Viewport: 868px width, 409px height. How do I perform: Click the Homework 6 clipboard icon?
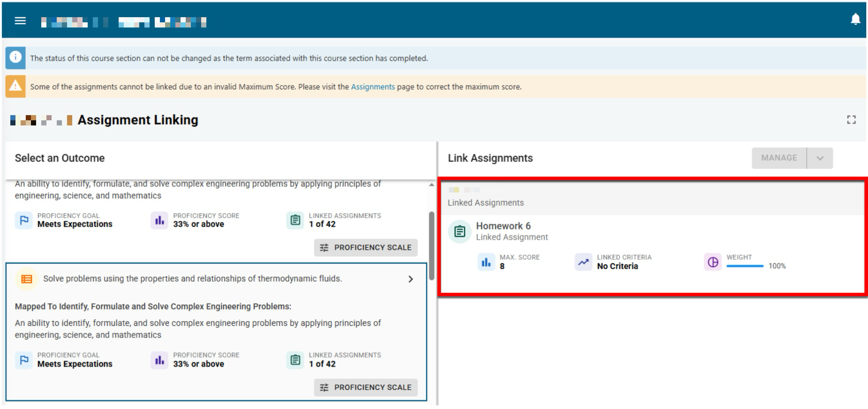459,231
